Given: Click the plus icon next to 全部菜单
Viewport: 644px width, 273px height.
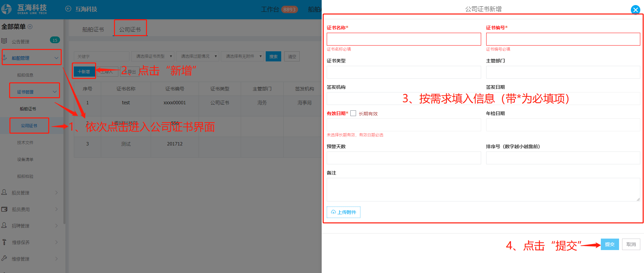Looking at the screenshot, I should (30, 26).
